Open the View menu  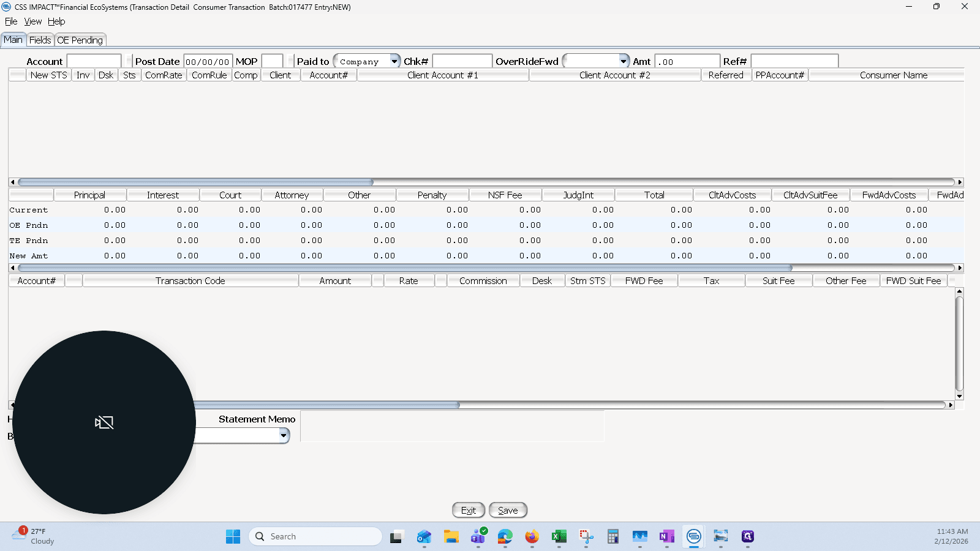point(33,21)
